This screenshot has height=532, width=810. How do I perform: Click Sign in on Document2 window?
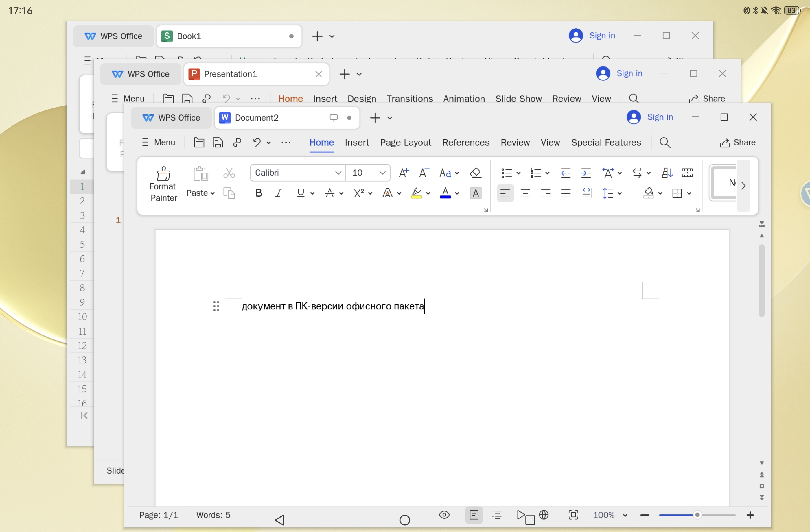660,117
